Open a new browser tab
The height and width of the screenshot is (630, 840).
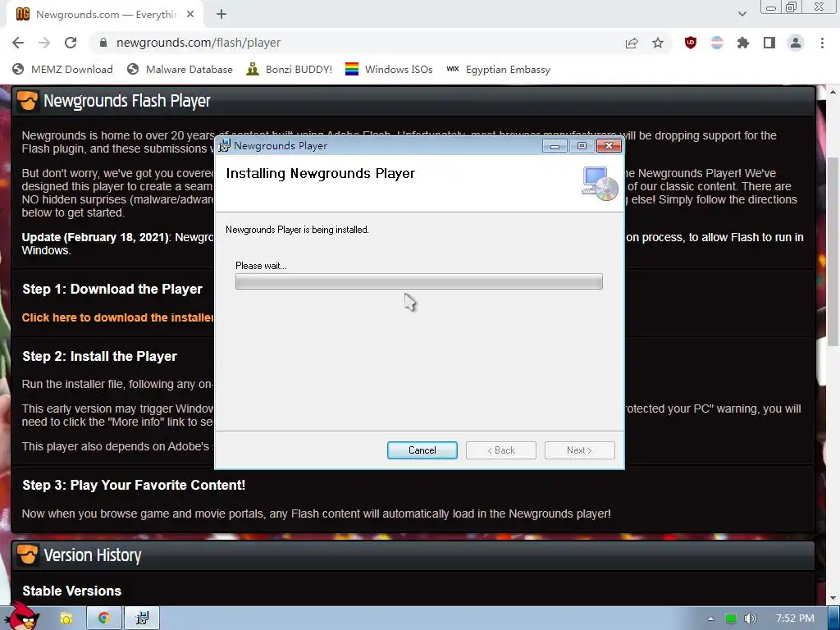pos(221,15)
